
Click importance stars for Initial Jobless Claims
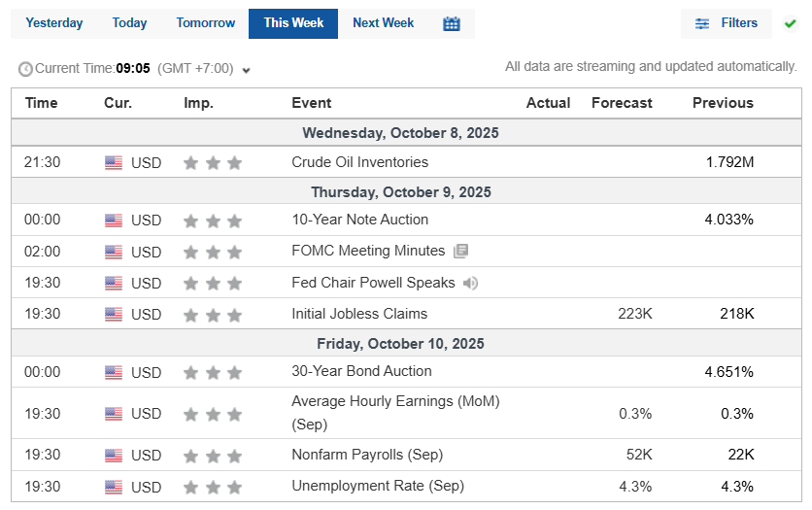[213, 315]
